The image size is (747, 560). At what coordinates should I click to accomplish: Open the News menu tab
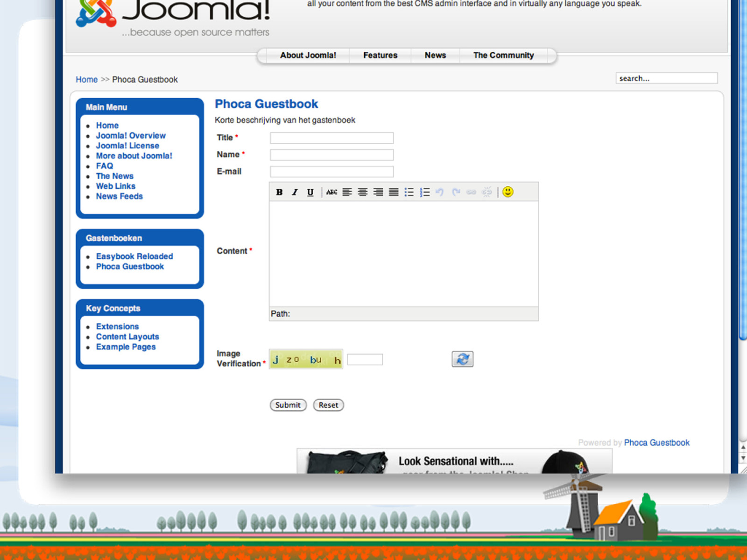435,55
